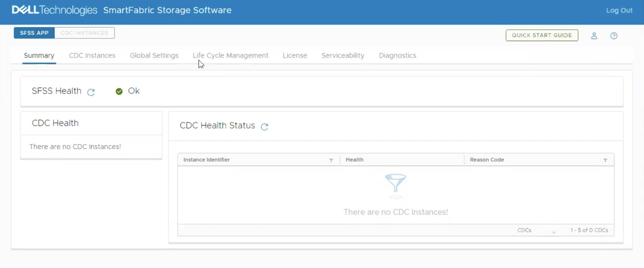The width and height of the screenshot is (644, 268).
Task: Click the CDC Health Status heading
Action: [x=217, y=125]
